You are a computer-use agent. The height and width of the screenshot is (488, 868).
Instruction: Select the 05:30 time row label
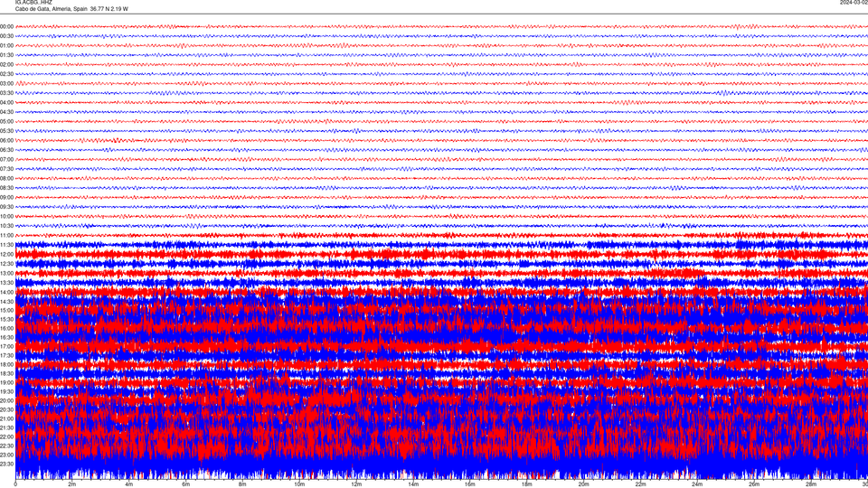[x=6, y=130]
